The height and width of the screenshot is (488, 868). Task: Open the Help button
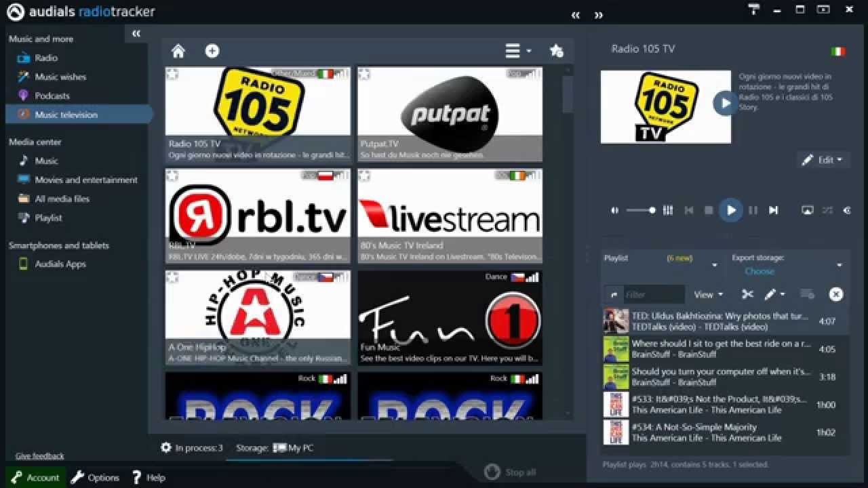click(x=149, y=477)
